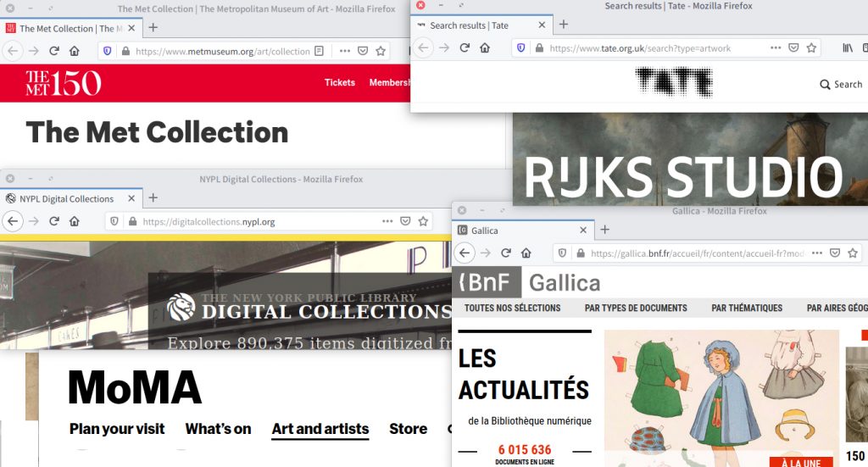
Task: Click the BnF logo on Gallica
Action: coord(487,282)
